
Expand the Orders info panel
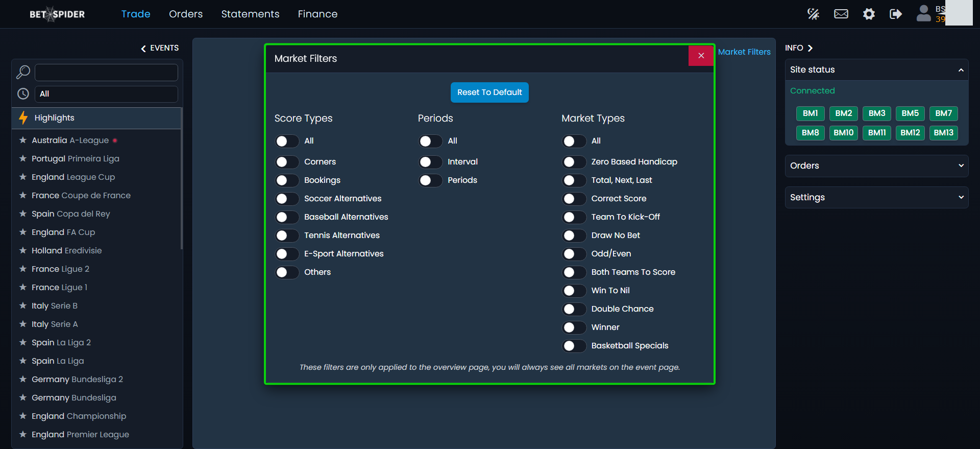pos(876,166)
